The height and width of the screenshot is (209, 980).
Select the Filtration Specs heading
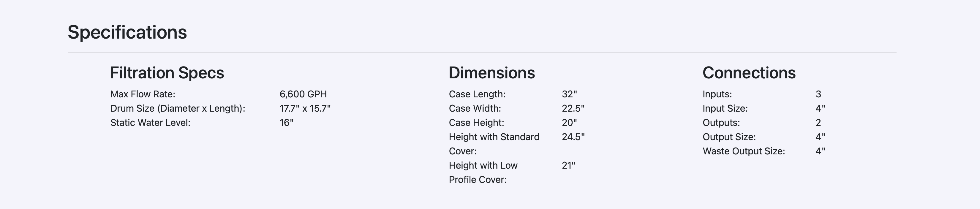(167, 73)
